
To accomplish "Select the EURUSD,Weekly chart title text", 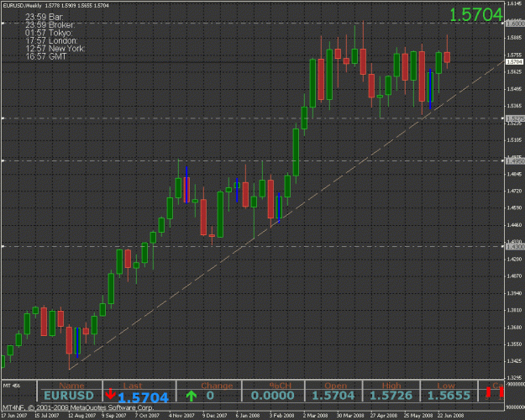I will 22,6.
